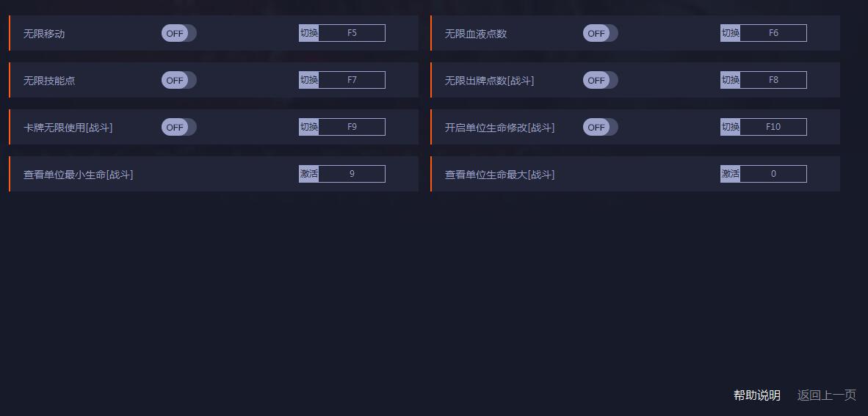868x416 pixels.
Task: Edit the F8 hotkey field
Action: coord(773,80)
